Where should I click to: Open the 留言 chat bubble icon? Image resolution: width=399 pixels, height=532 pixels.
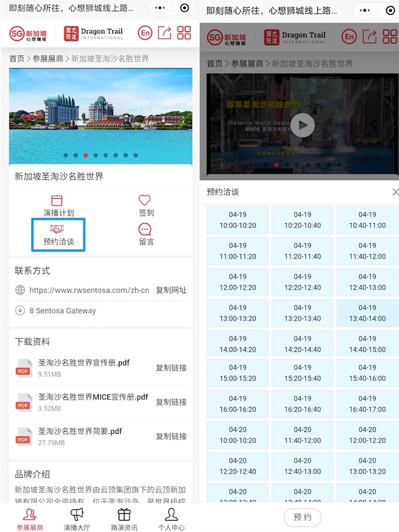click(x=145, y=230)
